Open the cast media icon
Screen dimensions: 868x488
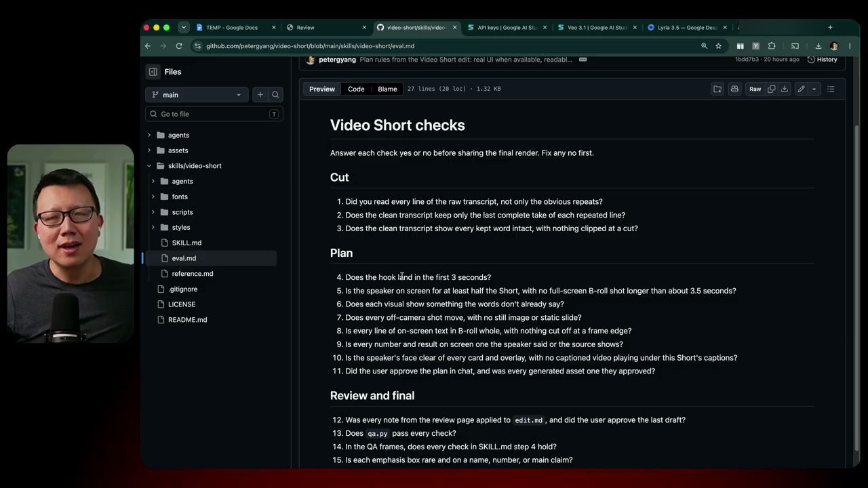click(795, 46)
